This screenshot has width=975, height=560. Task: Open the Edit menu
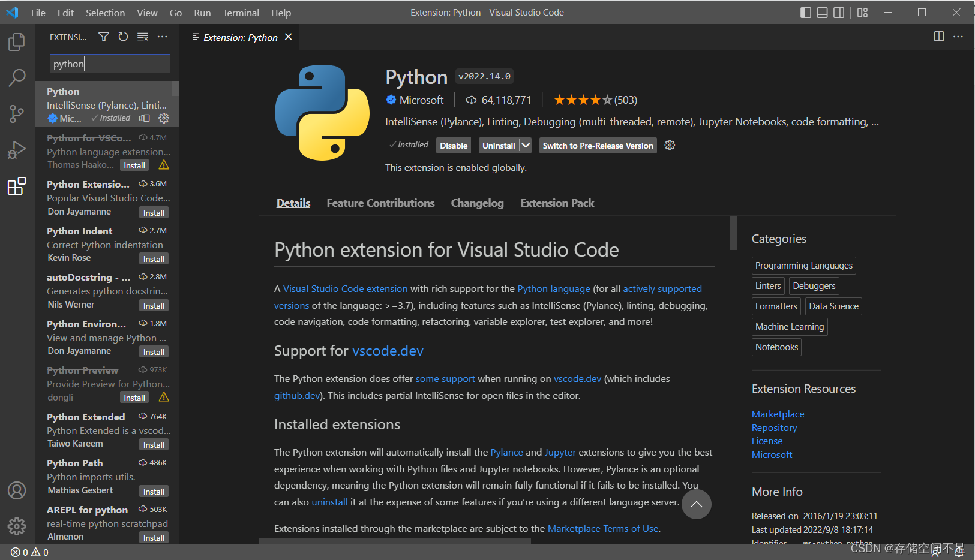click(66, 13)
